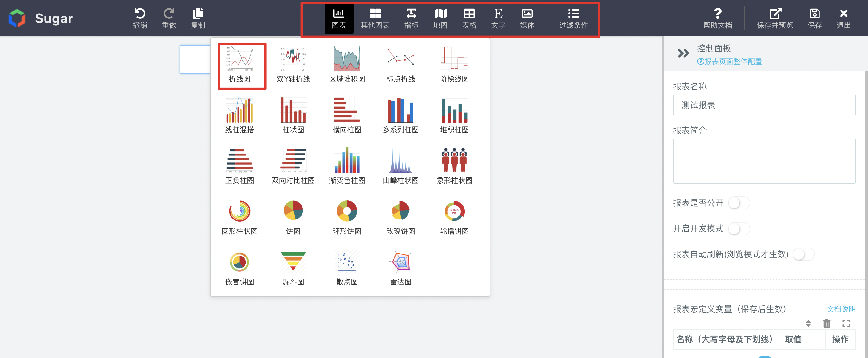Select the 嵌套饼图 chart type
Viewport: 868px width, 358px height.
pyautogui.click(x=240, y=268)
